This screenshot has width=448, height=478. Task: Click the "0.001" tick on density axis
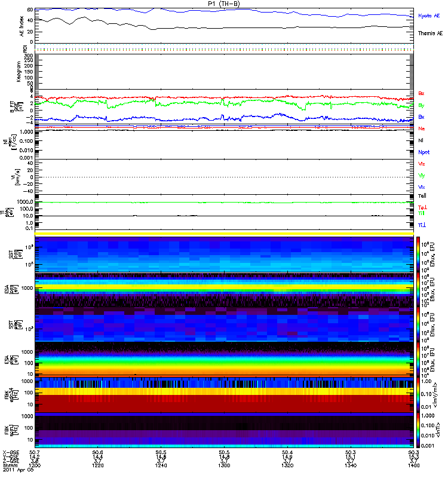point(27,158)
